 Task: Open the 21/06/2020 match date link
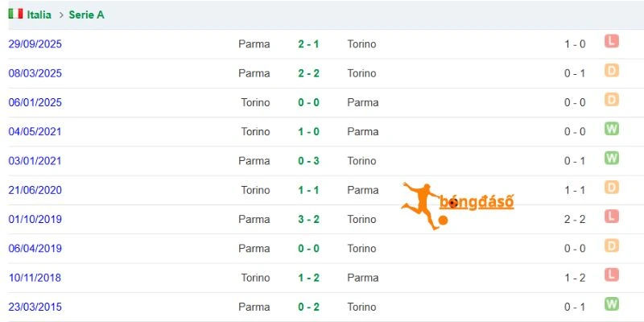[x=35, y=190]
